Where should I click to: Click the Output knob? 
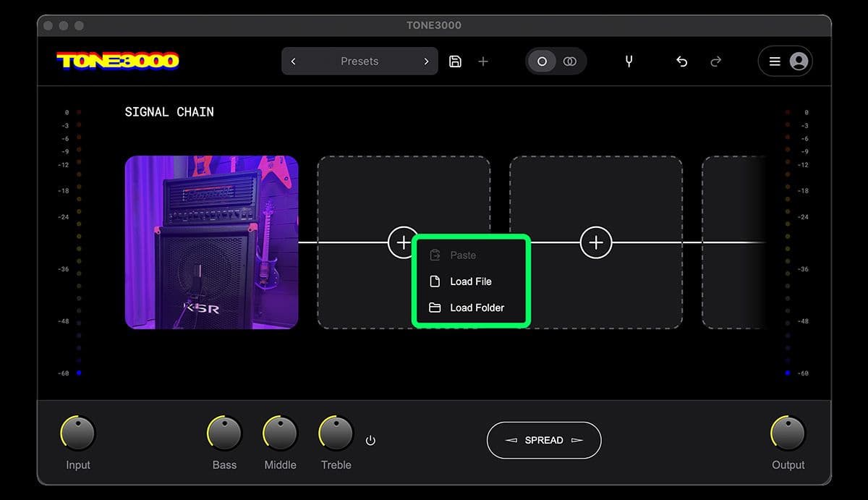point(788,433)
